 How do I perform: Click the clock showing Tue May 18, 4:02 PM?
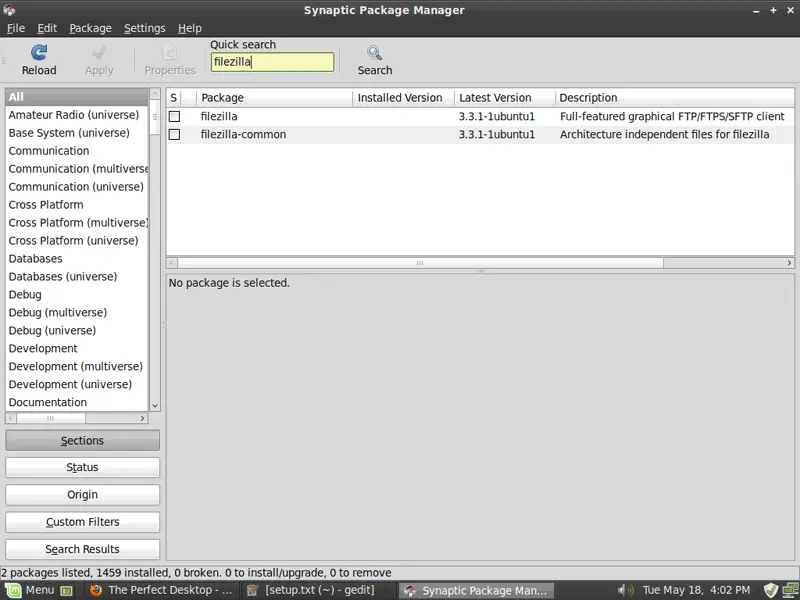click(x=696, y=590)
